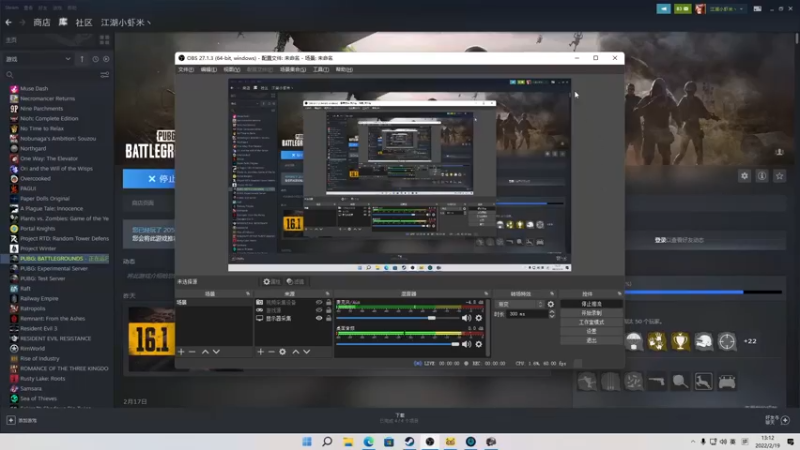Screen dimensions: 800x450
Task: Go back with Steam navigation left arrow
Action: (9, 22)
